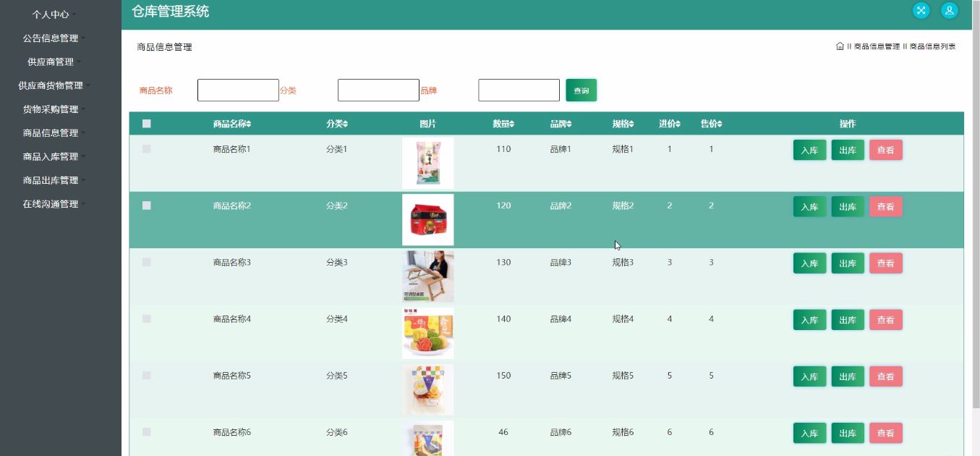The width and height of the screenshot is (980, 456).
Task: Click 出库 for 商品名称5
Action: tap(848, 376)
